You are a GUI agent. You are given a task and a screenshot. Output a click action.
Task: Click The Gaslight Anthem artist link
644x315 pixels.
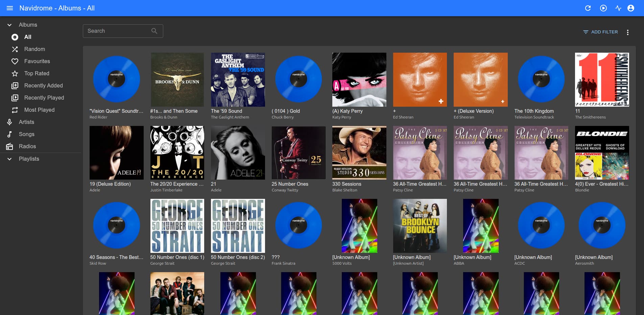(x=230, y=117)
